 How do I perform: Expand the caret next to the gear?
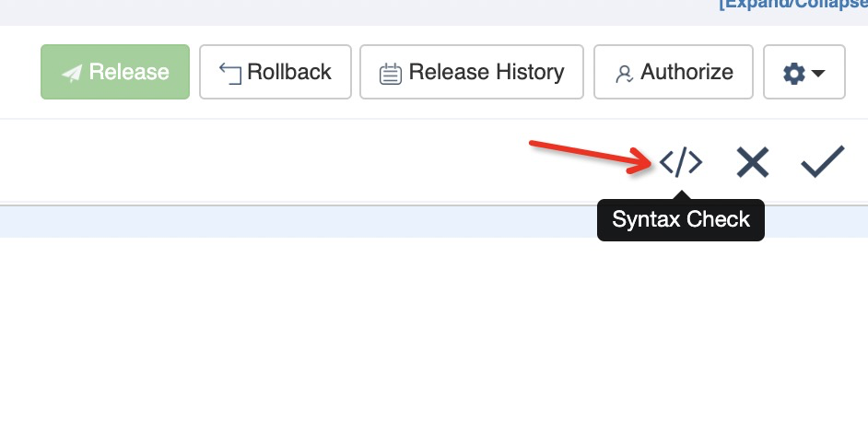coord(818,73)
